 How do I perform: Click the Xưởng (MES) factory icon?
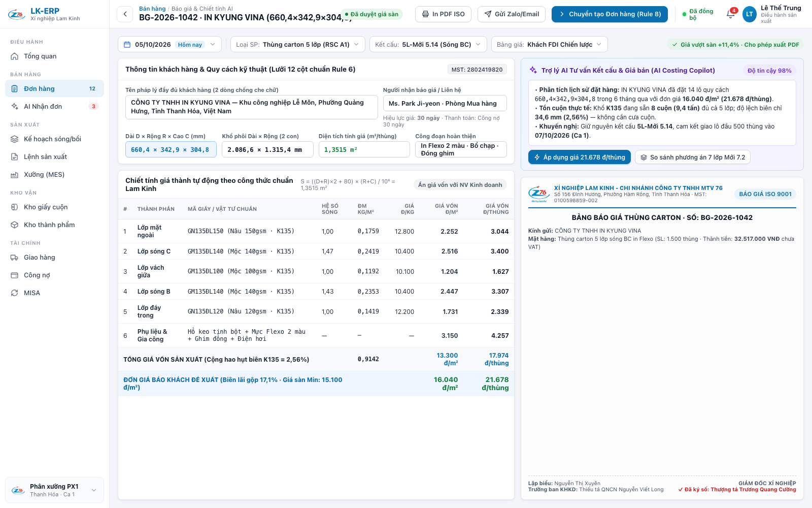15,175
